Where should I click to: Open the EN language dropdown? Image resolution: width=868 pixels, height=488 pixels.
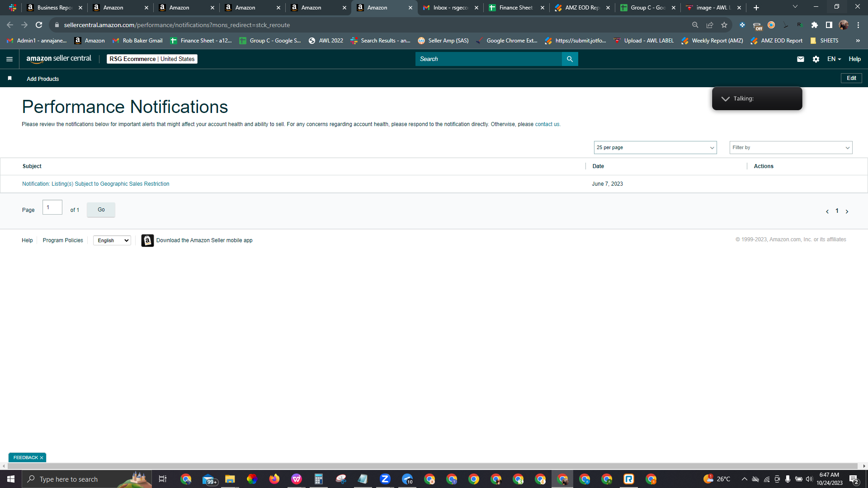click(834, 59)
